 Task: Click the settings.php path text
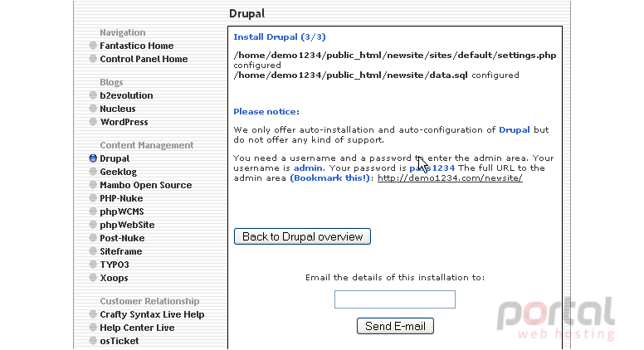point(395,56)
